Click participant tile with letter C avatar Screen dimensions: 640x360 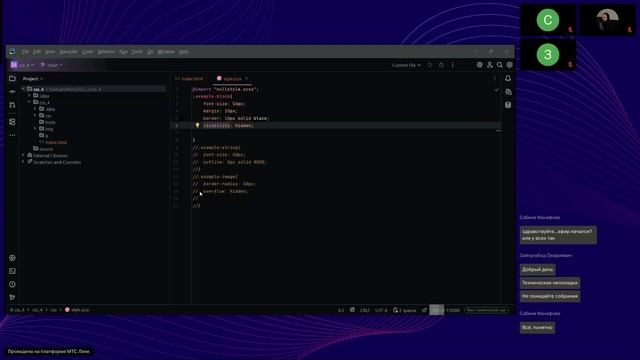[x=548, y=20]
